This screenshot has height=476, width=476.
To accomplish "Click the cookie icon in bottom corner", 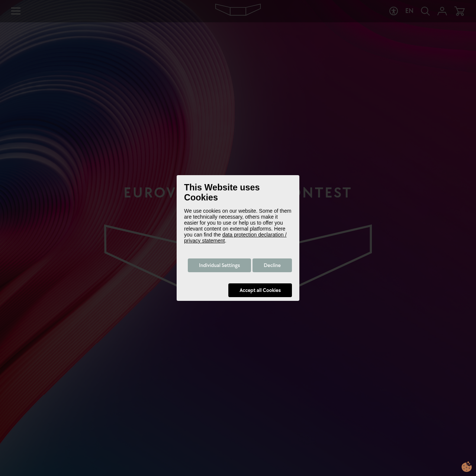I will click(466, 466).
